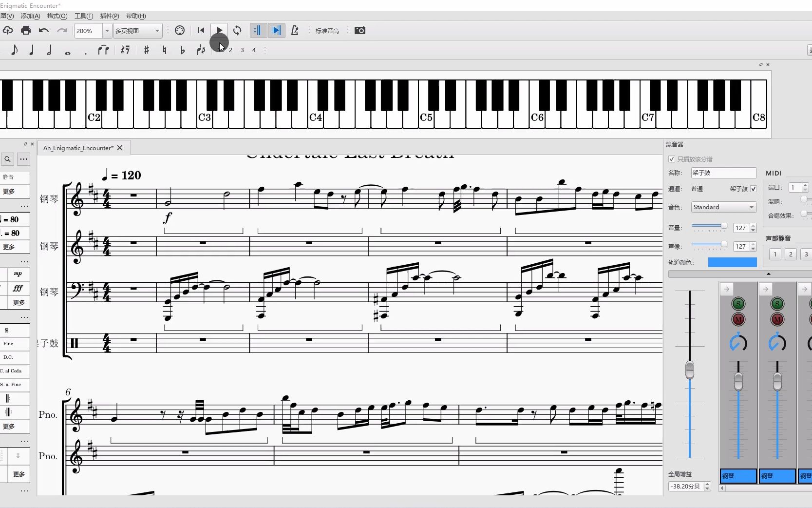812x508 pixels.
Task: Select half note duration
Action: (49, 50)
